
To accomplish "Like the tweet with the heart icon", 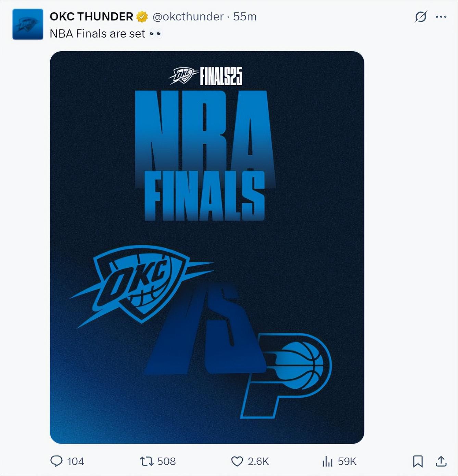I will click(237, 461).
